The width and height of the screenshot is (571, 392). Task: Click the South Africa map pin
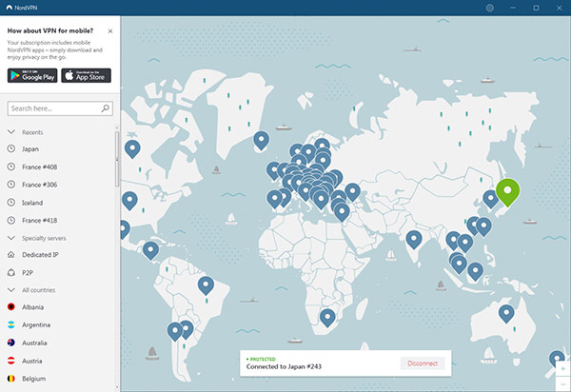pyautogui.click(x=327, y=317)
